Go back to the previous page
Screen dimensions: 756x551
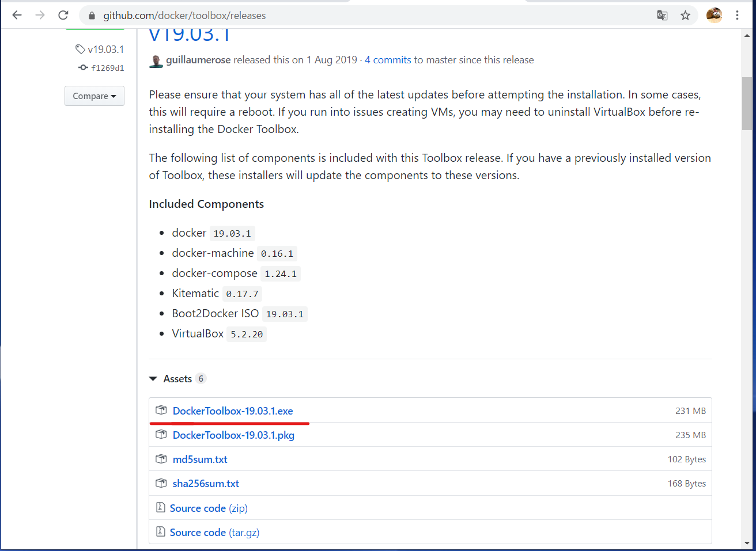[17, 16]
